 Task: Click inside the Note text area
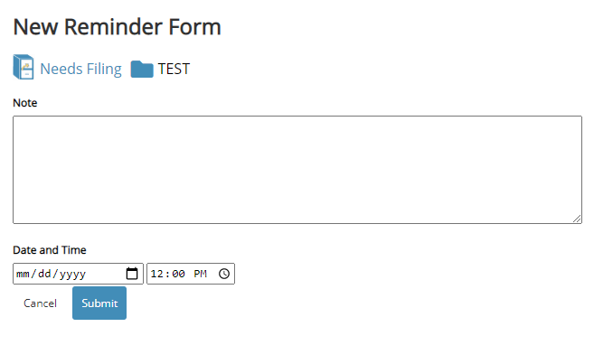(x=297, y=169)
